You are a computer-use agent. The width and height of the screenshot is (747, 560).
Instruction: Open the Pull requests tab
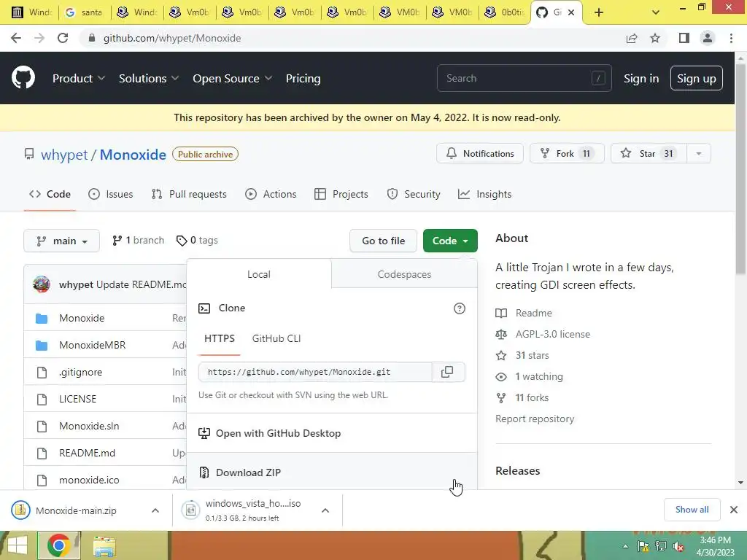click(x=189, y=194)
